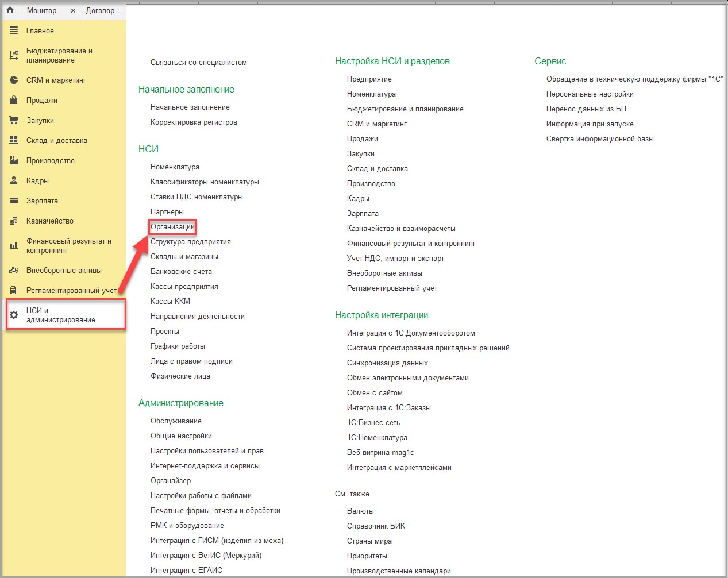Click the Главное hamburger icon
Viewport: 728px width, 578px height.
click(14, 30)
